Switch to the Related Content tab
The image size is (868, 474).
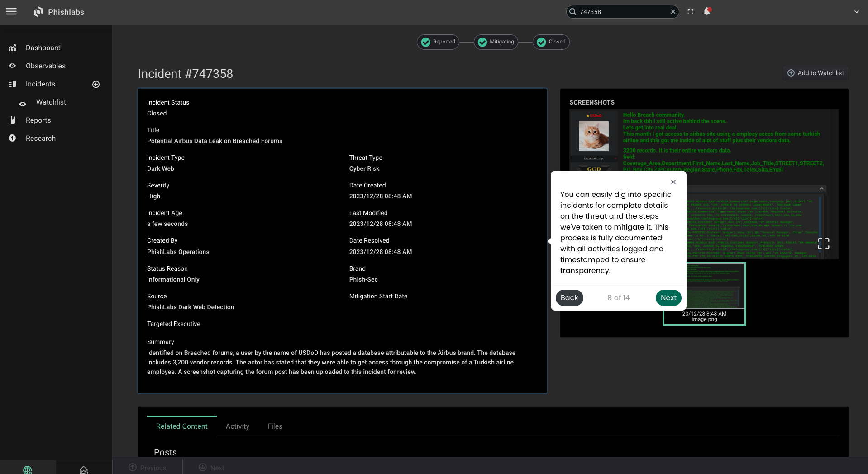pos(182,426)
